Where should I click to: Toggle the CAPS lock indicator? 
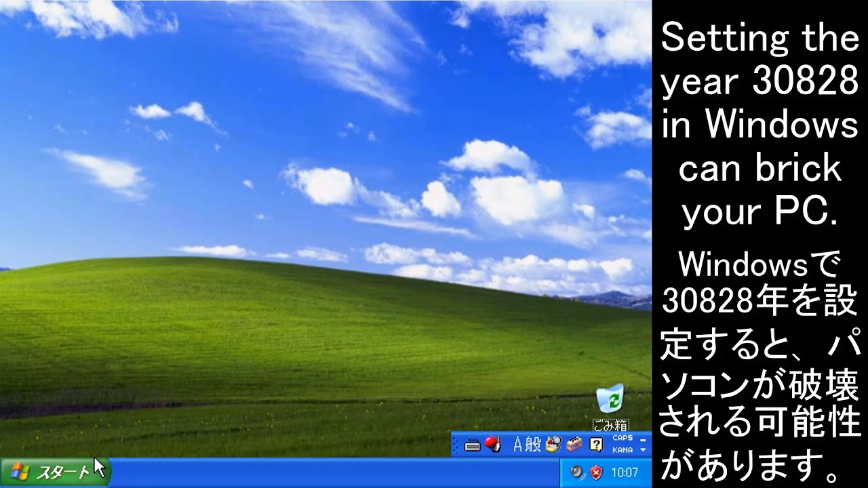pos(623,438)
